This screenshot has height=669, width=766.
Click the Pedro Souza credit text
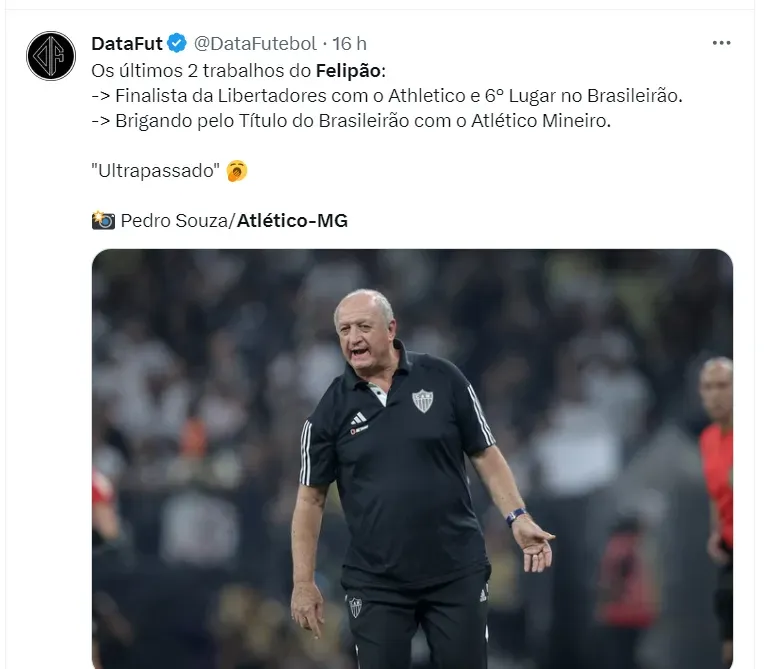coord(174,220)
